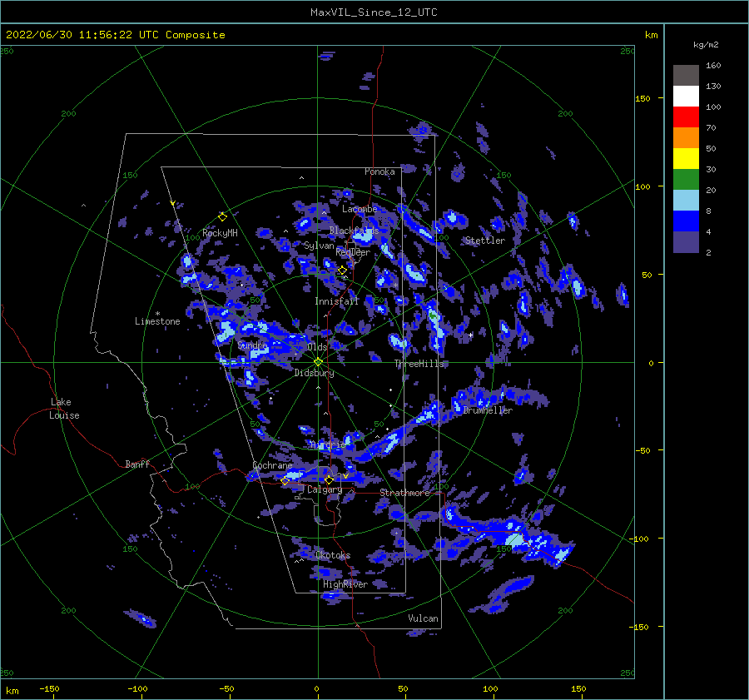Click the 150 tick on right axis top
This screenshot has height=700, width=749.
pos(642,98)
